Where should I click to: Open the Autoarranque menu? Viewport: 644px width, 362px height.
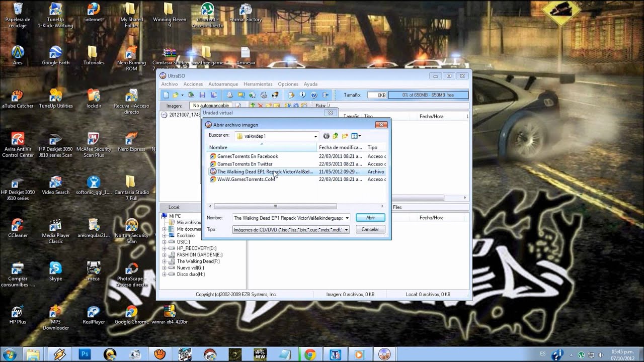point(223,84)
